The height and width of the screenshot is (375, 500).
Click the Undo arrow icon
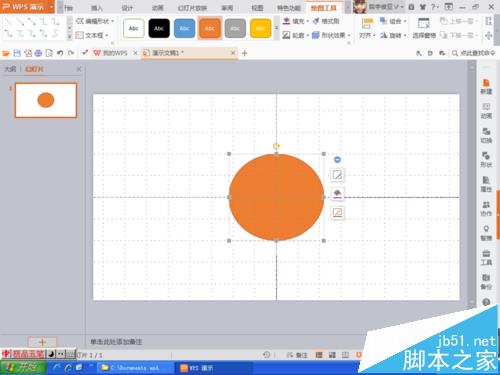(x=60, y=53)
